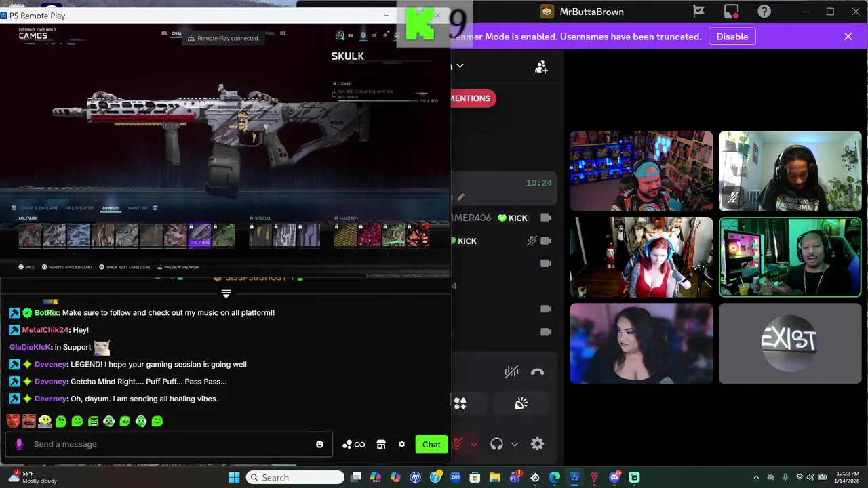Show hidden system tray icons chevron
The image size is (868, 488).
coord(756,477)
